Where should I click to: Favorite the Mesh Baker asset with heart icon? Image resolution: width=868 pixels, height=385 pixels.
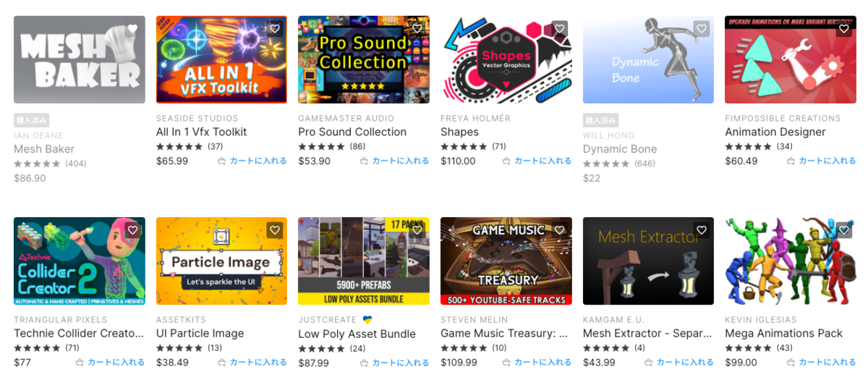coord(132,29)
